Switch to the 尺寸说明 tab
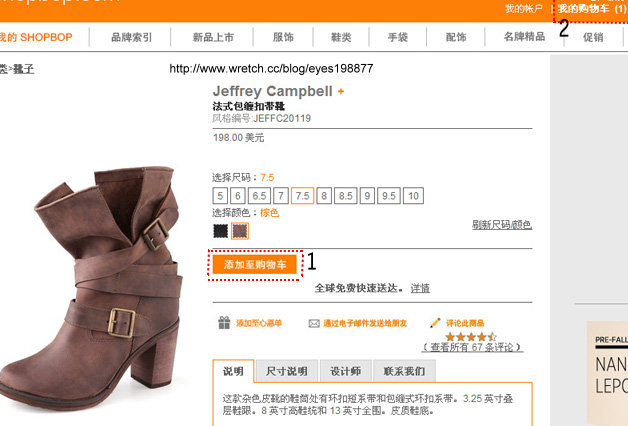Screen dimensions: 628x426 287,371
